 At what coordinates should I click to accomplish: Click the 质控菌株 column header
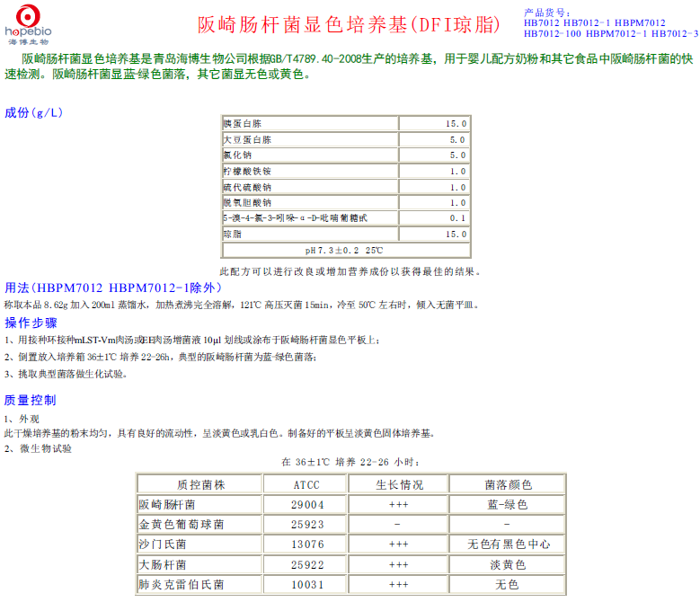[199, 485]
